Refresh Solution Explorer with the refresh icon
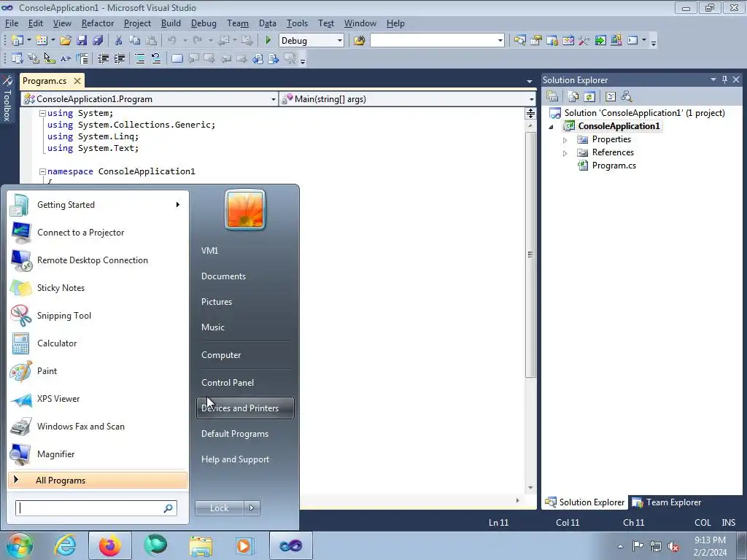The image size is (747, 560). (589, 97)
